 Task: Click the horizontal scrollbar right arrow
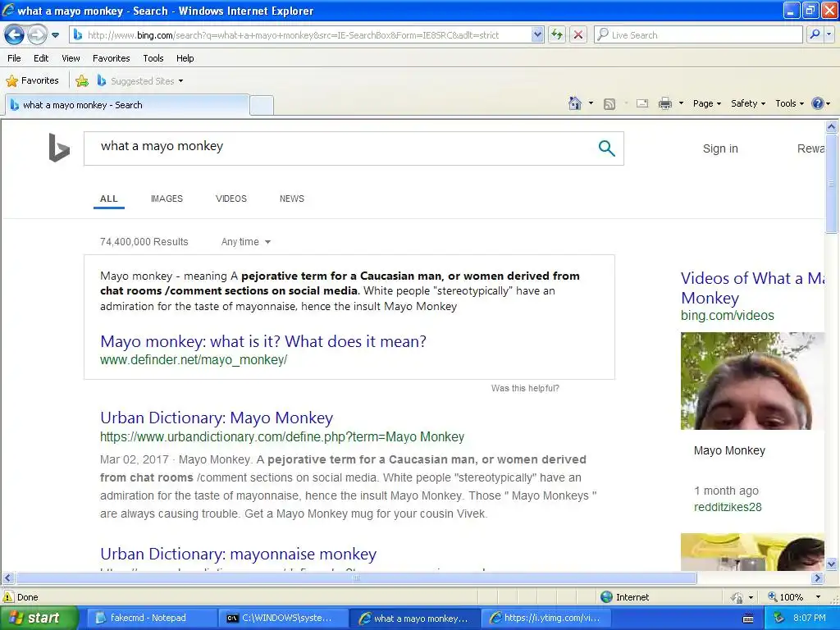click(818, 578)
